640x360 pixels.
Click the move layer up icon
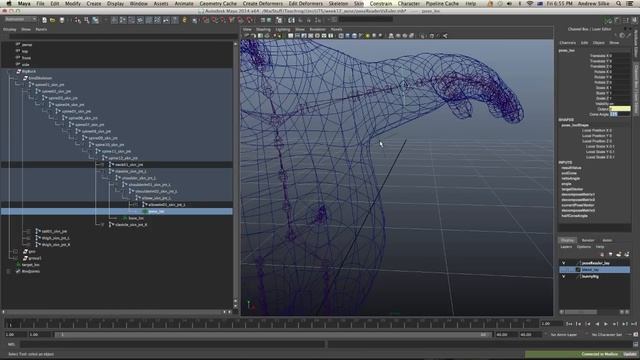pyautogui.click(x=603, y=254)
